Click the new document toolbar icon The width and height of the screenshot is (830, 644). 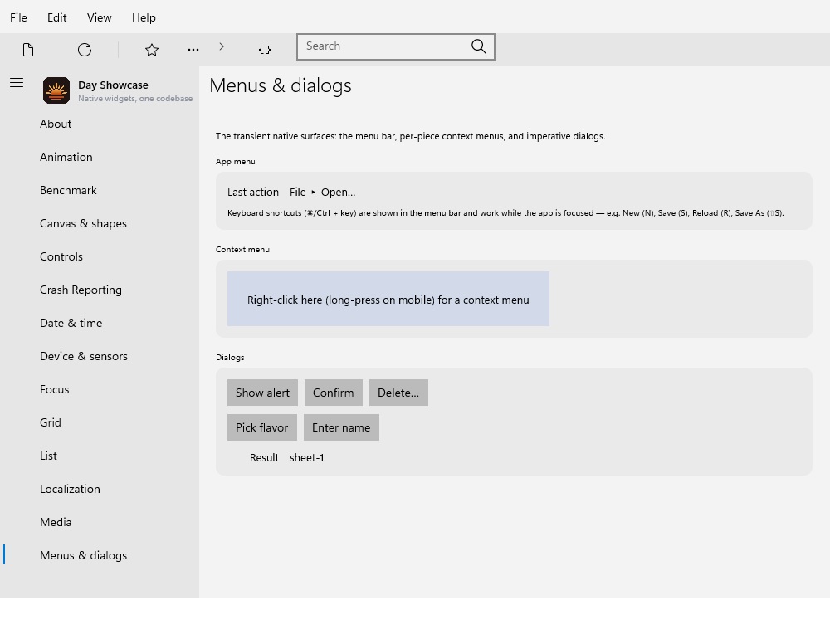click(28, 50)
